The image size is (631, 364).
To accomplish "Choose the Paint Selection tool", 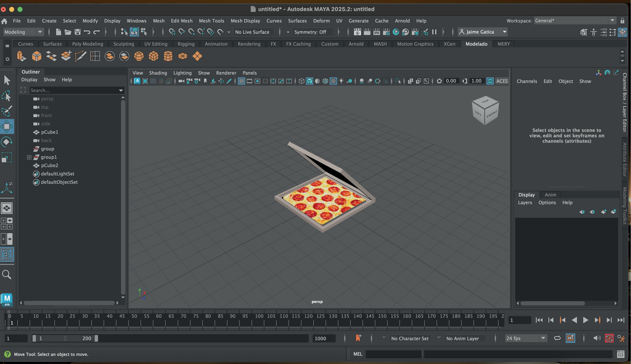I will coord(7,111).
